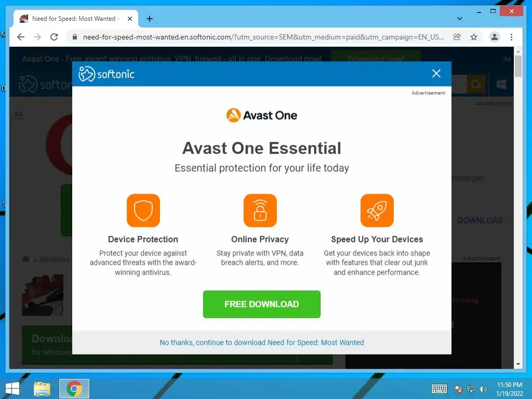Viewport: 532px width, 399px height.
Task: Reload the current page
Action: (54, 37)
